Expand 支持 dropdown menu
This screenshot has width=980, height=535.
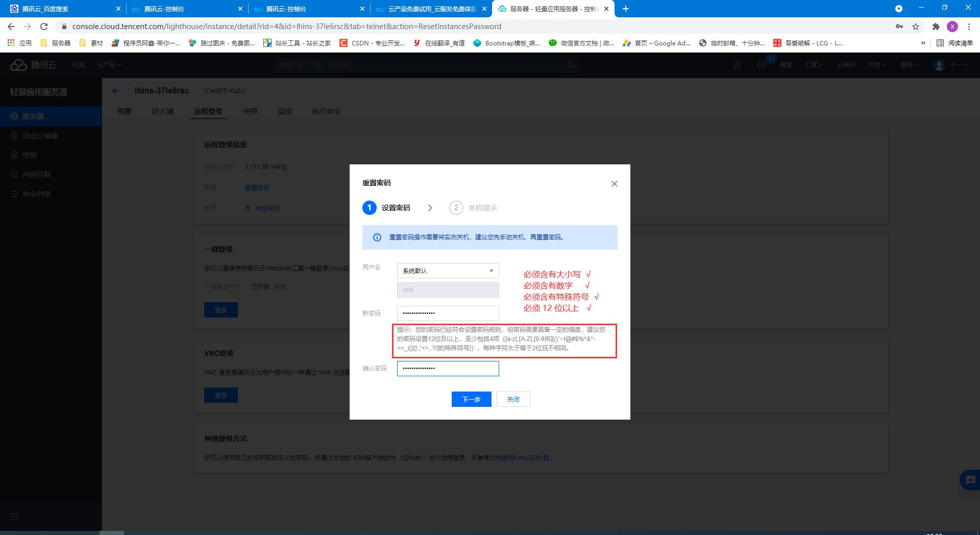tap(876, 65)
